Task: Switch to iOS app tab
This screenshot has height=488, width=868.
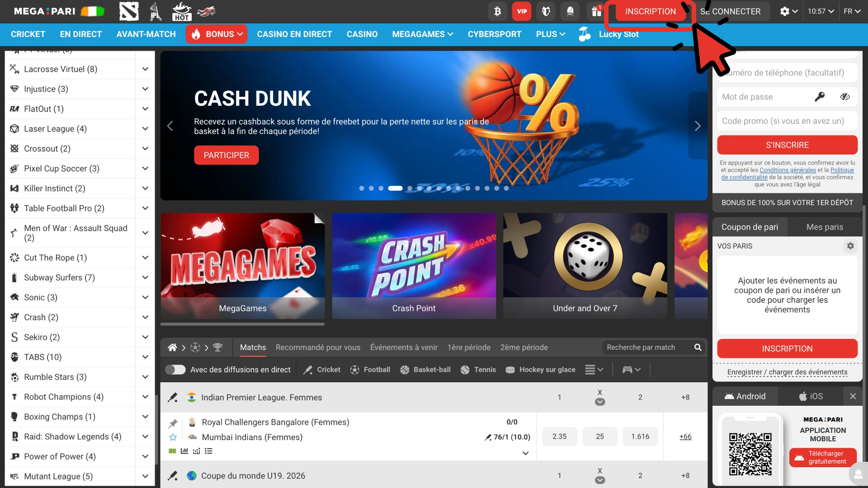Action: (x=811, y=396)
